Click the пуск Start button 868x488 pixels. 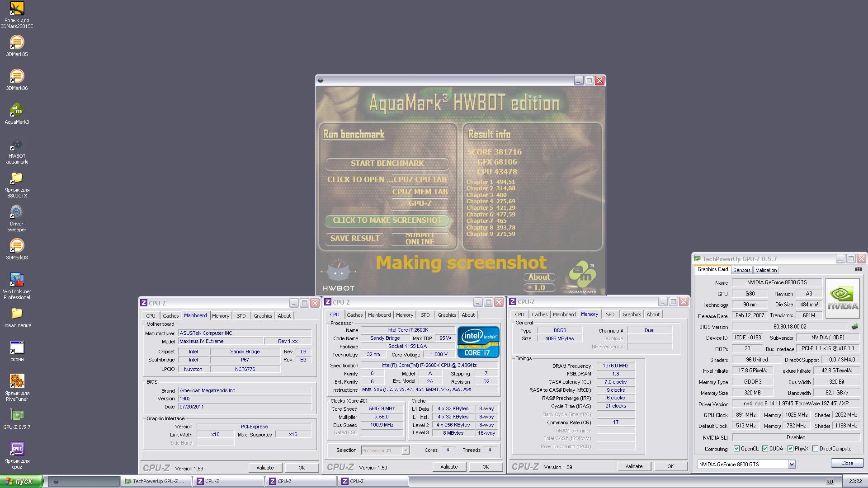(x=22, y=481)
